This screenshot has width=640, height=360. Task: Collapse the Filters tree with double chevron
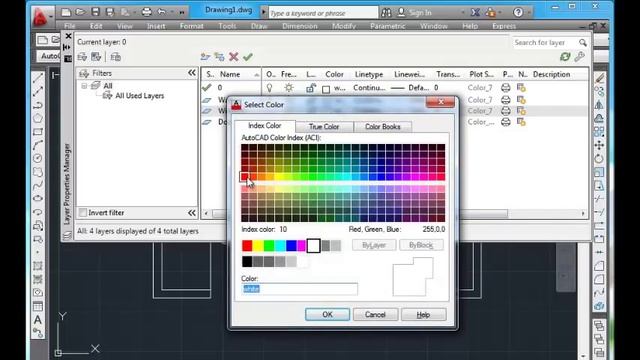click(192, 73)
